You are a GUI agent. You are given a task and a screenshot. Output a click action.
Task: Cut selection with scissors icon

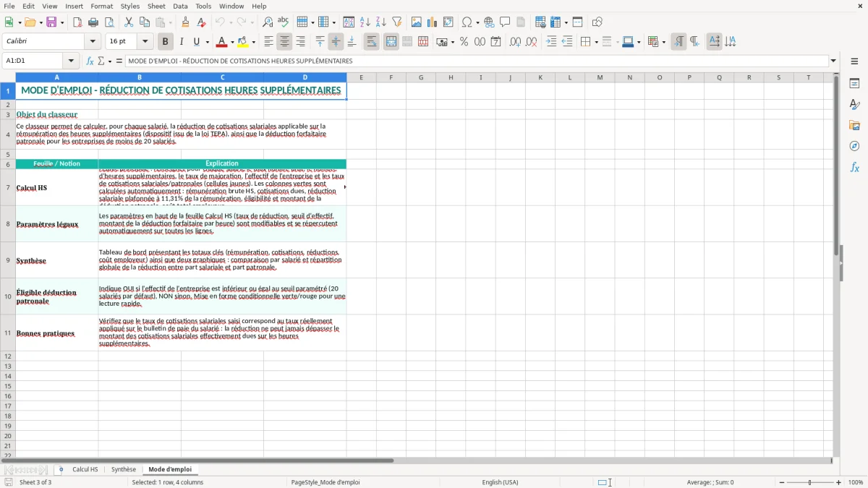pyautogui.click(x=128, y=22)
